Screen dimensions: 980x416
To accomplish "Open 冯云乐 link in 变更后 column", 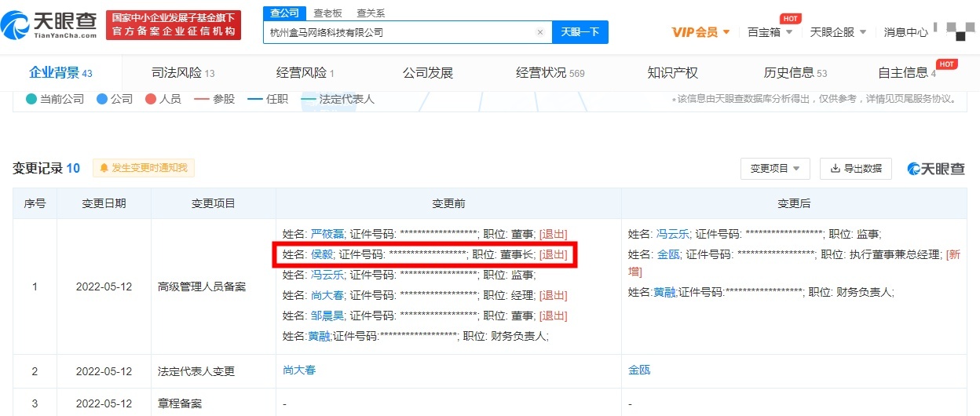I will pos(673,234).
